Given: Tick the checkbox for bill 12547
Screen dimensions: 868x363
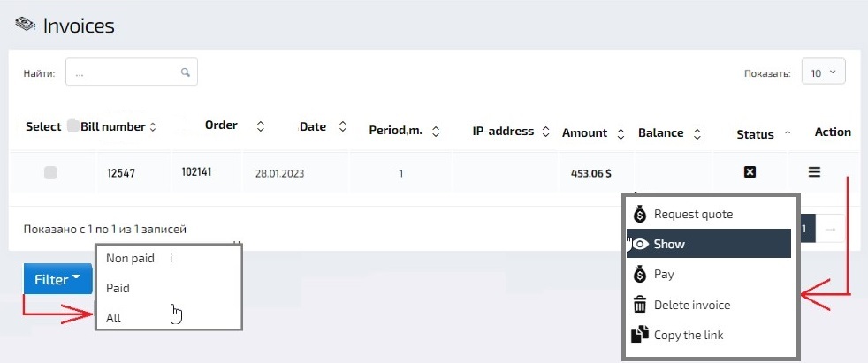Looking at the screenshot, I should pyautogui.click(x=51, y=173).
